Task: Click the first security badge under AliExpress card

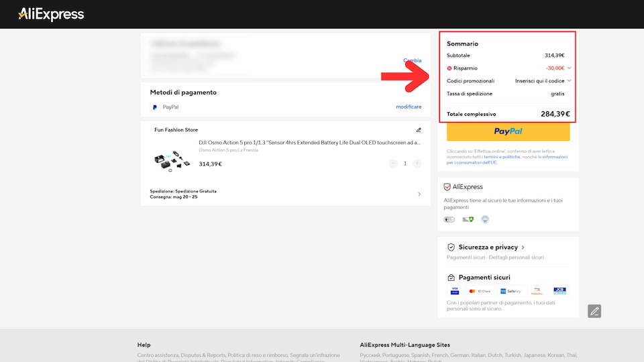Action: pos(449,220)
